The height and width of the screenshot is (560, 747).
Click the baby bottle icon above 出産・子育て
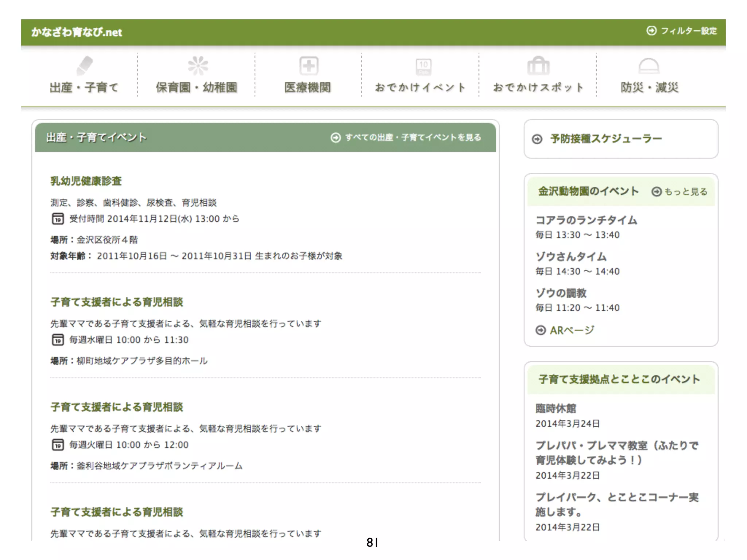click(x=85, y=66)
